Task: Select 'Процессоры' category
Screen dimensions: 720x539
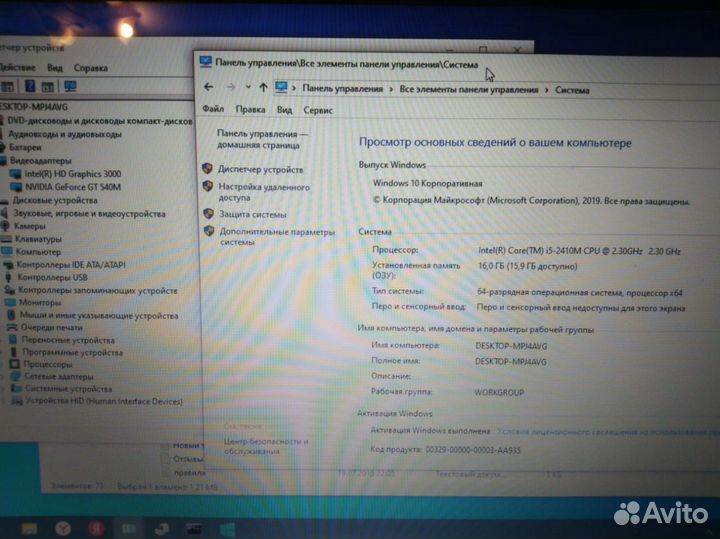Action: (x=48, y=364)
